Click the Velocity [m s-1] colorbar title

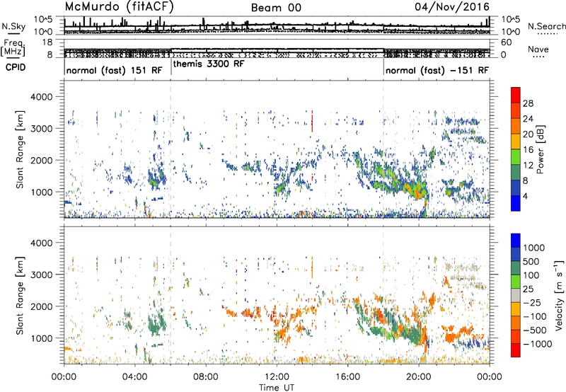point(559,294)
